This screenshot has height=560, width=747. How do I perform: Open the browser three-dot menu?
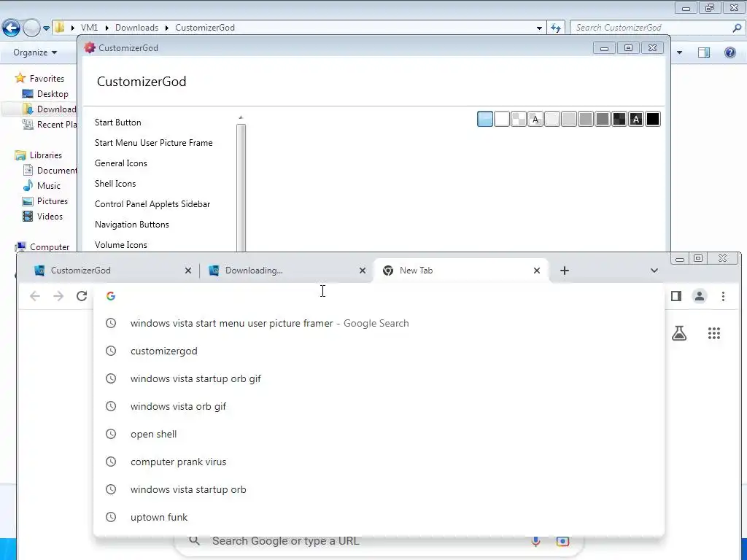click(x=723, y=296)
